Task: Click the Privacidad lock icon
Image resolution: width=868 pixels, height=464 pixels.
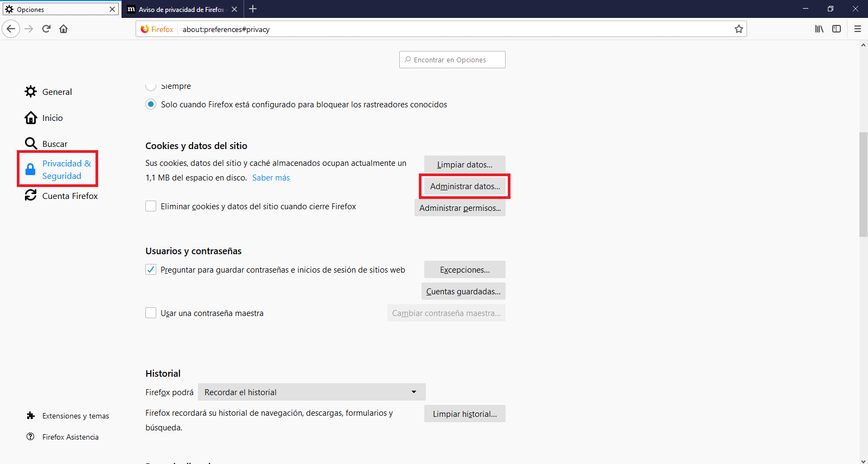Action: click(31, 170)
